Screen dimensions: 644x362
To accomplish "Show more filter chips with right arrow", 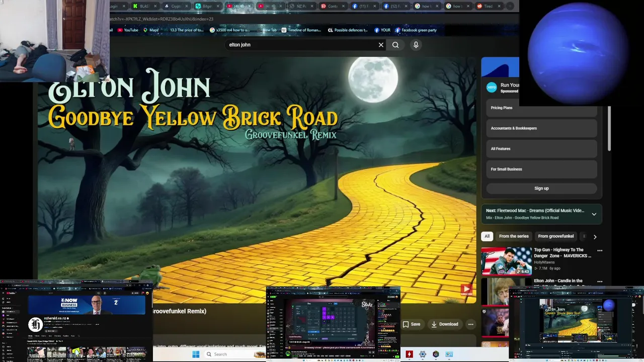I will pyautogui.click(x=595, y=237).
